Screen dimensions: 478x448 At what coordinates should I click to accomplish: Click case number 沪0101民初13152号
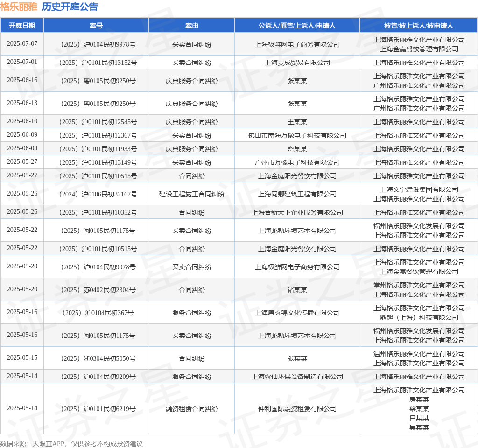tap(98, 63)
